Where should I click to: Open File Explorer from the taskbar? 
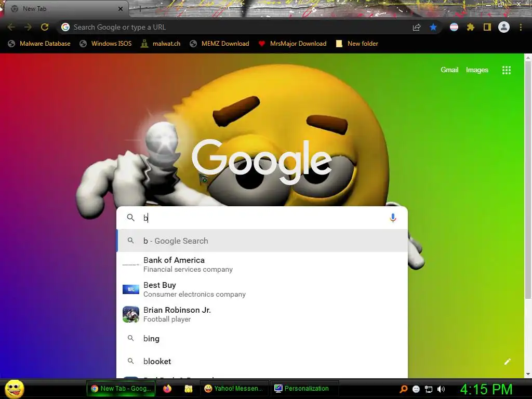[188, 389]
